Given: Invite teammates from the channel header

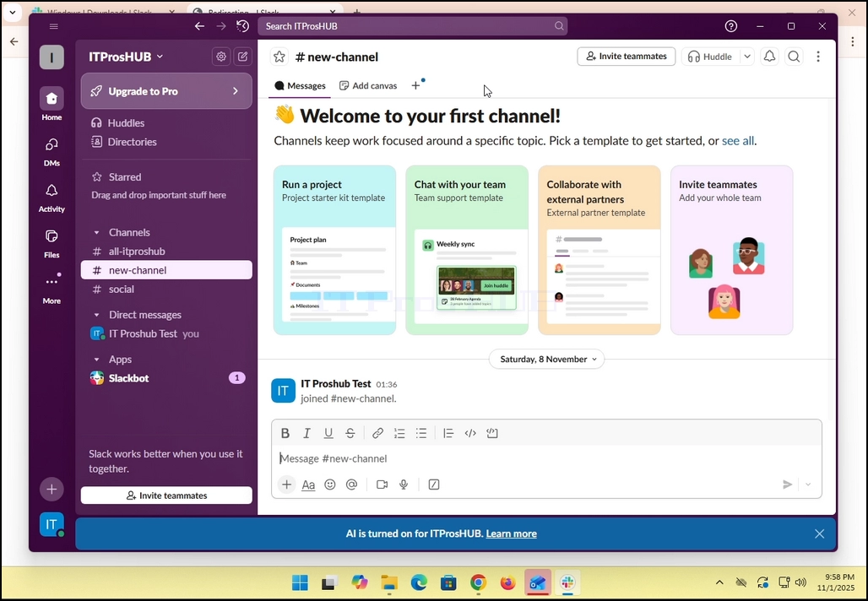Looking at the screenshot, I should pos(626,56).
